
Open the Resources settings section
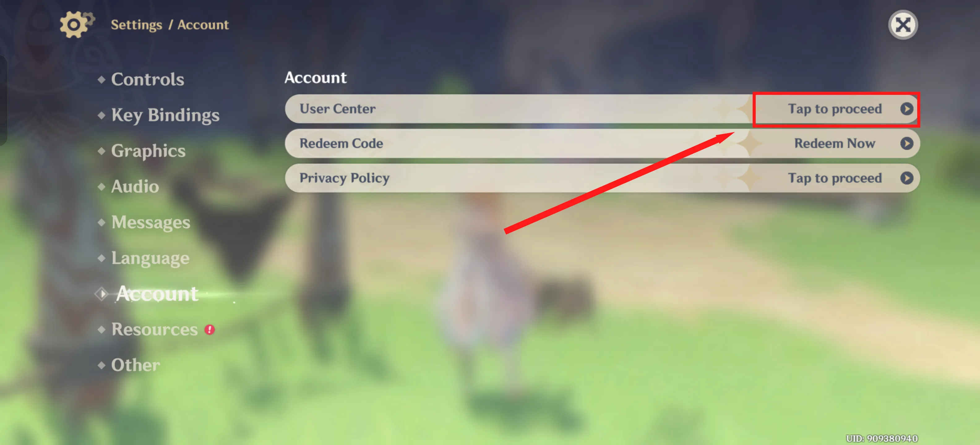[x=154, y=329]
